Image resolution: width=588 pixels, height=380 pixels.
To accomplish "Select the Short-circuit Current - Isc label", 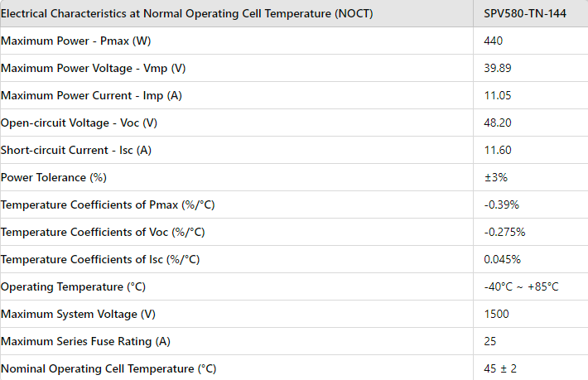I will (x=81, y=150).
